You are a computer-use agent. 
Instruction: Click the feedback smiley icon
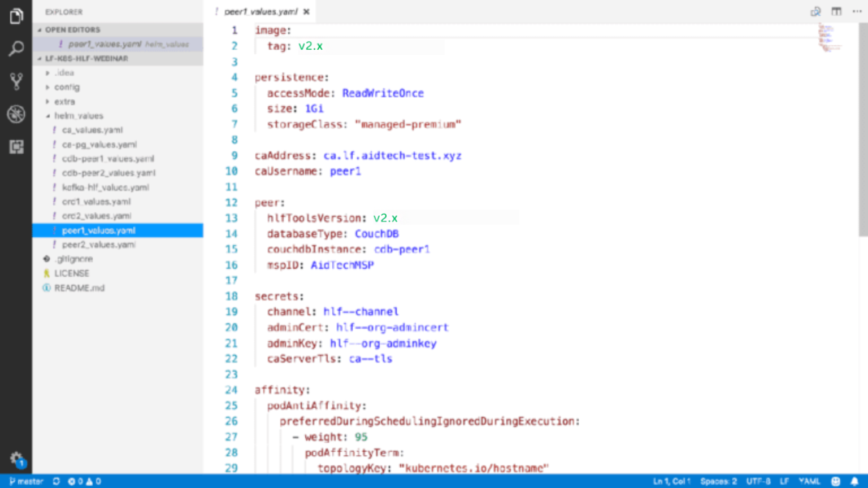pos(836,481)
